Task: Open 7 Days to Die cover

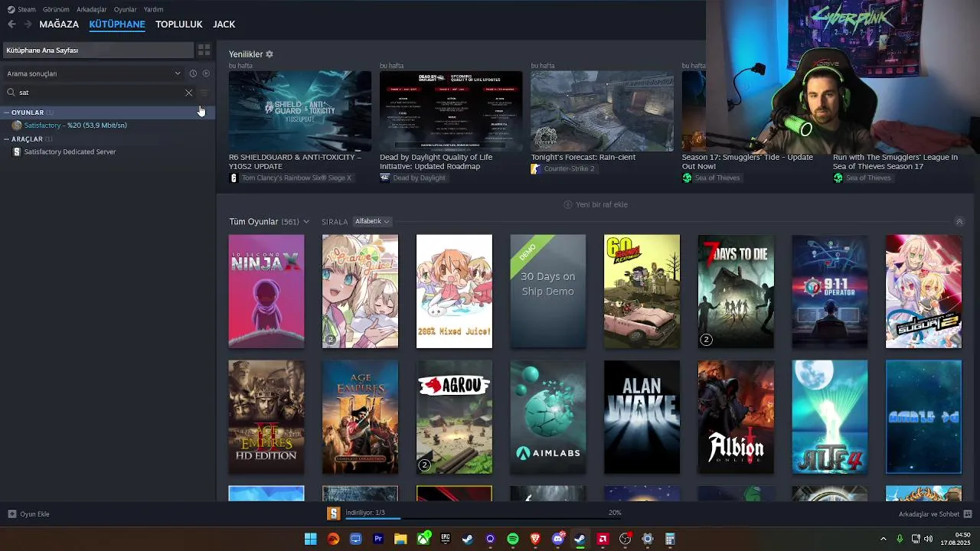Action: [x=736, y=292]
